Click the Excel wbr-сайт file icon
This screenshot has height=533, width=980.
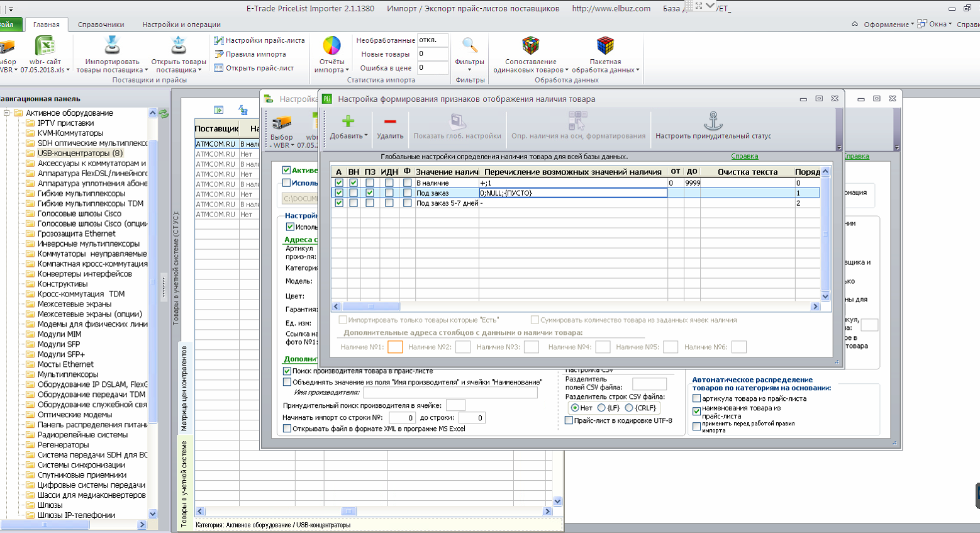tap(45, 45)
